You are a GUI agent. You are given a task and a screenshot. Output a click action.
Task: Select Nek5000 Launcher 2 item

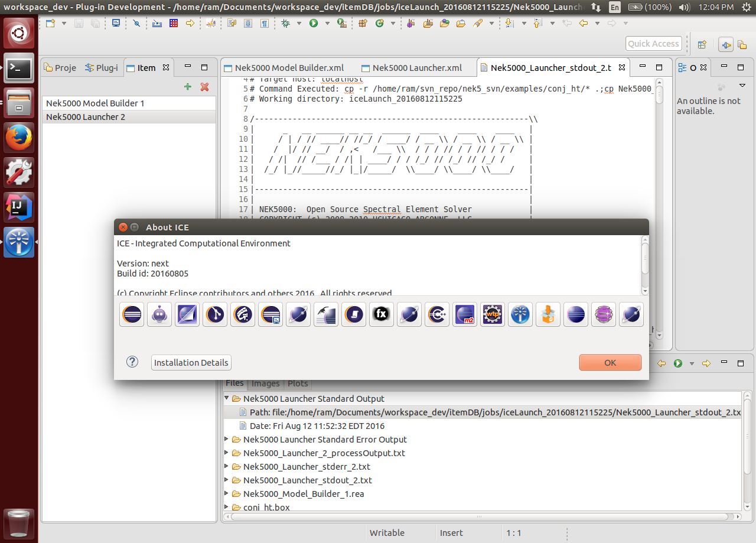coord(129,117)
